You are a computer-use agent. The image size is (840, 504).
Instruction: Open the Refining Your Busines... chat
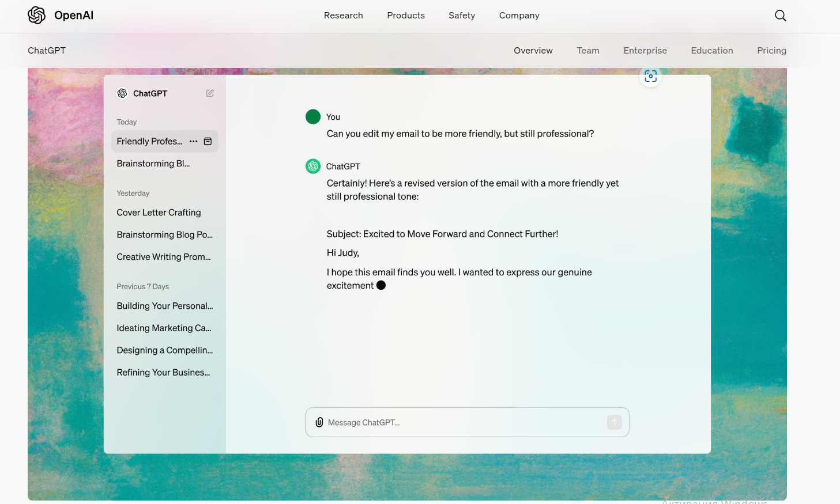click(x=164, y=373)
